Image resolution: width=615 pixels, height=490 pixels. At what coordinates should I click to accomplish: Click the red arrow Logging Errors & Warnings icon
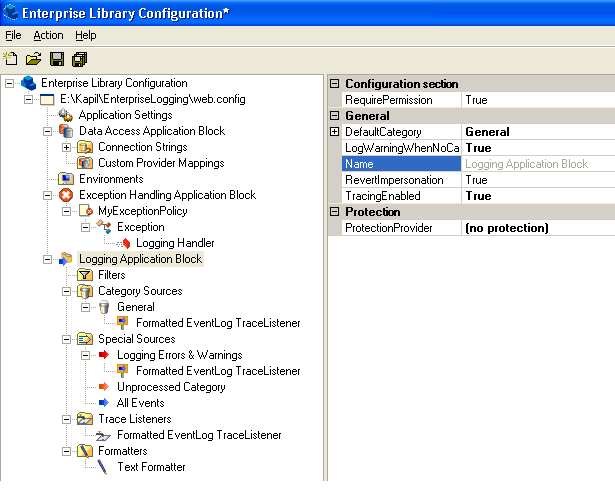(x=104, y=355)
